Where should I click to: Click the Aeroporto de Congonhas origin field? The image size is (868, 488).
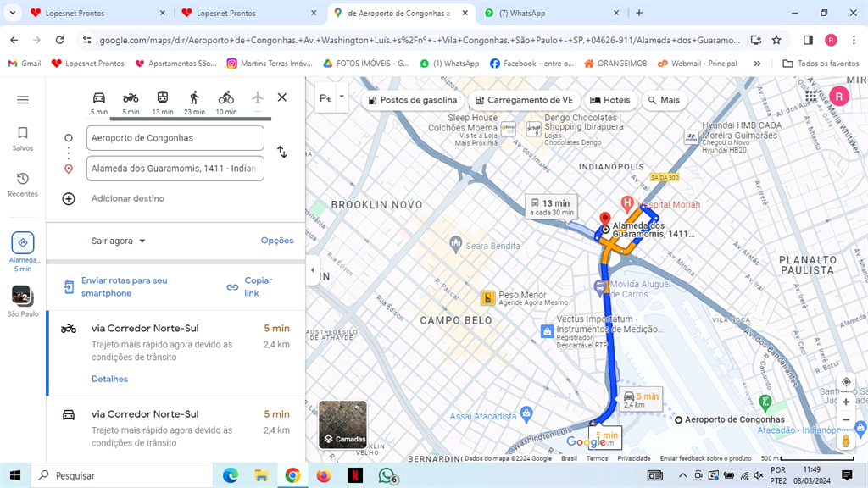175,138
